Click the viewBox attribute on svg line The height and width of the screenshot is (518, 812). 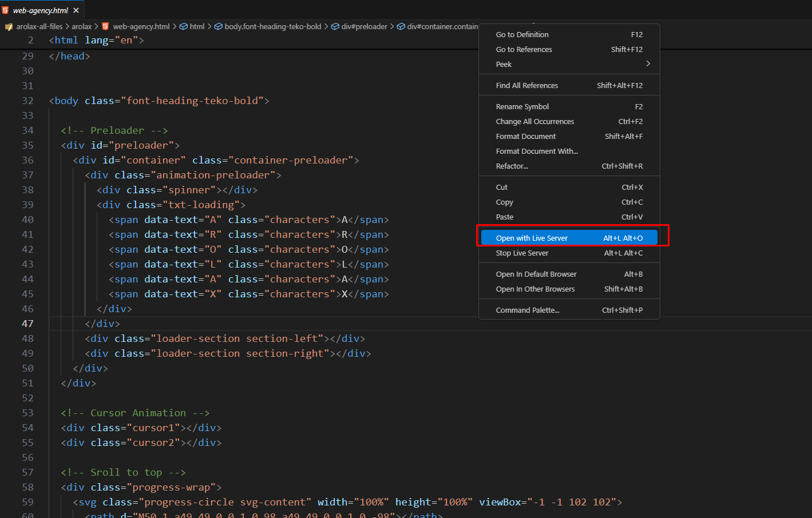(x=548, y=502)
